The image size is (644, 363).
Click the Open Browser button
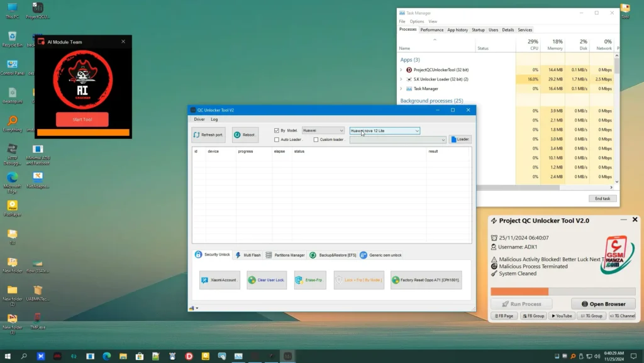[x=602, y=303]
